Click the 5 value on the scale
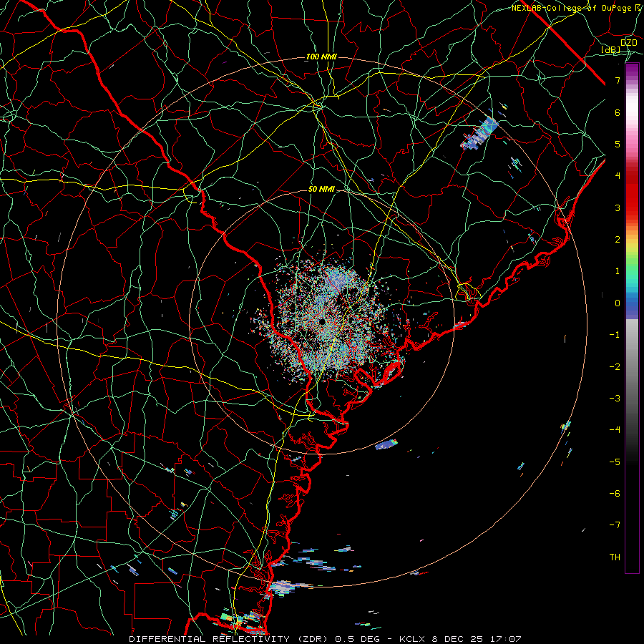Image resolution: width=644 pixels, height=644 pixels. [618, 144]
